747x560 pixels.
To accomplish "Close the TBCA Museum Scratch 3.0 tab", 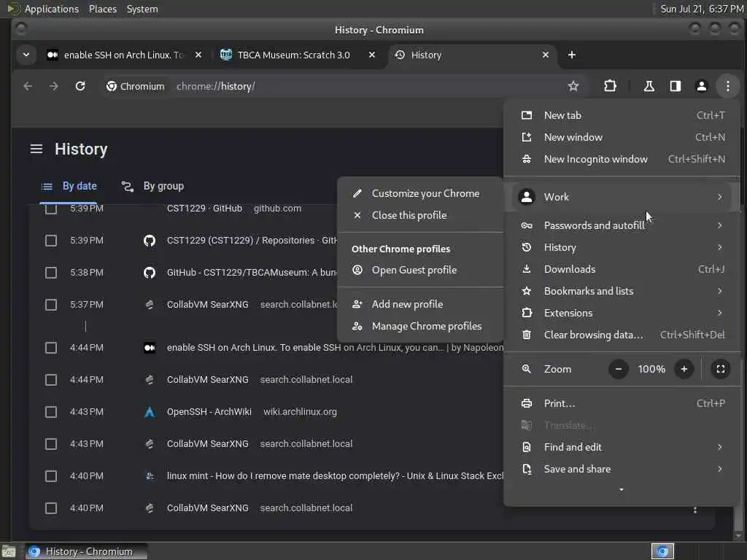I will point(372,55).
